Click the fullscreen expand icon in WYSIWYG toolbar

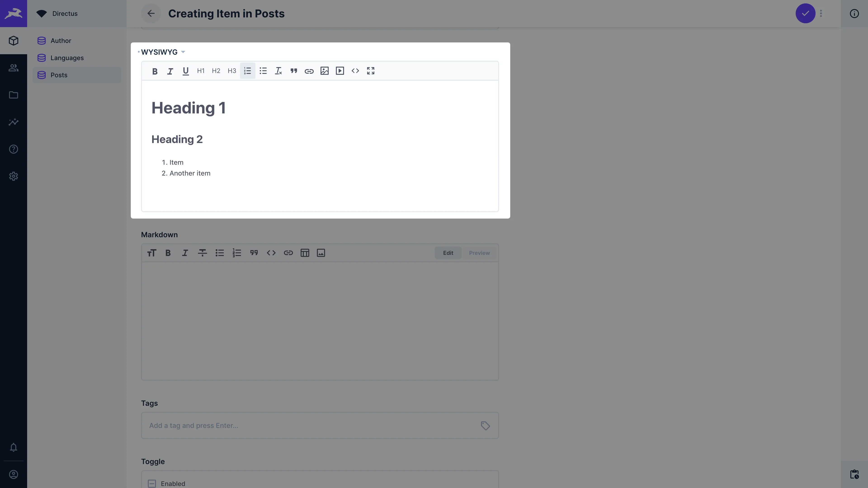[x=370, y=71]
